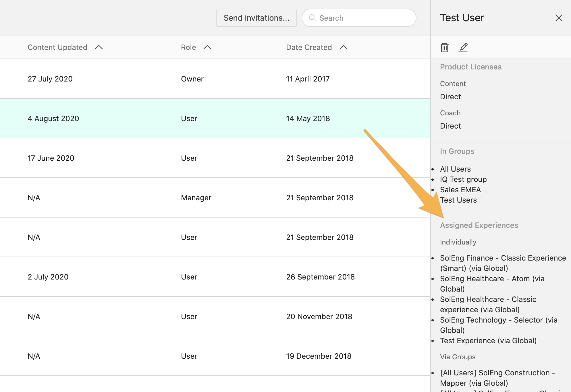Delete Test User with the trash icon
Viewport: 571px width, 392px height.
pyautogui.click(x=444, y=47)
